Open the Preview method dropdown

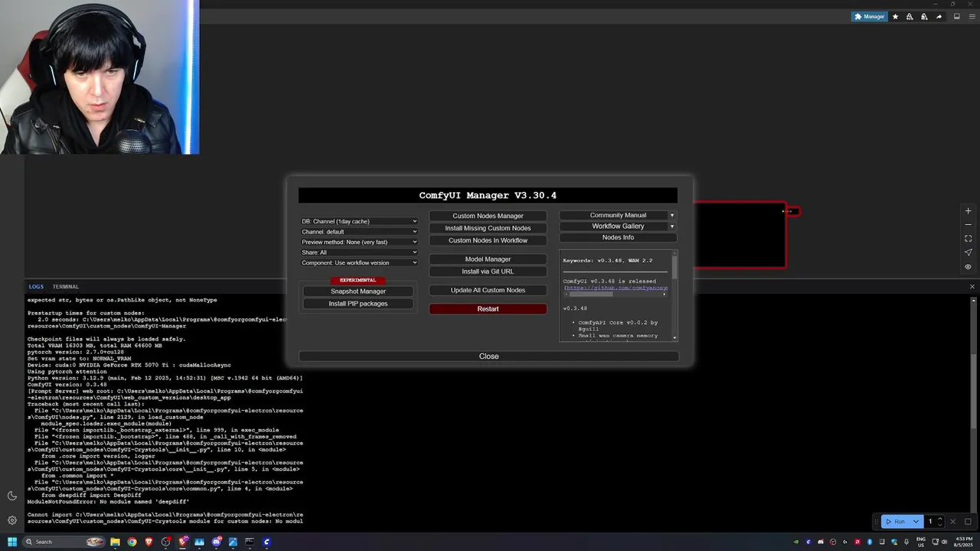point(359,242)
